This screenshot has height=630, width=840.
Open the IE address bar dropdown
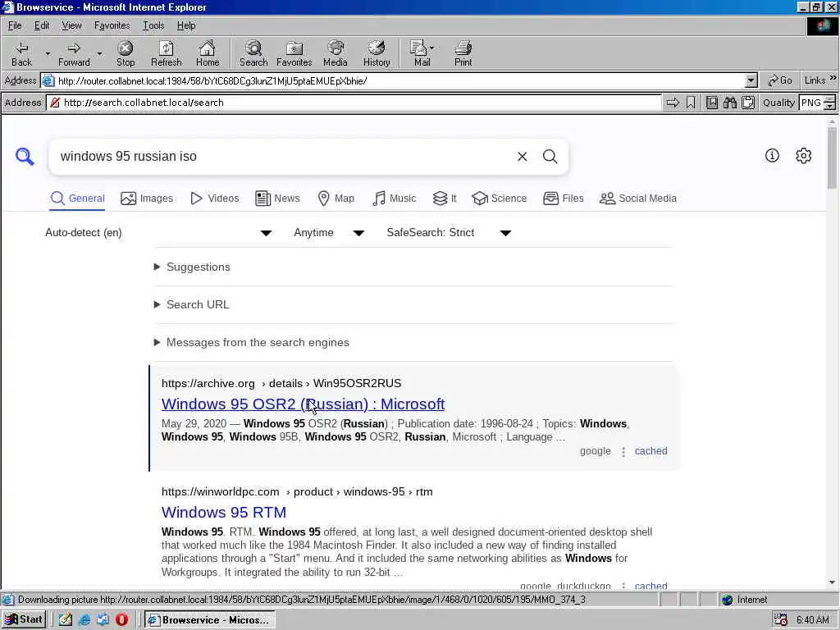(751, 81)
